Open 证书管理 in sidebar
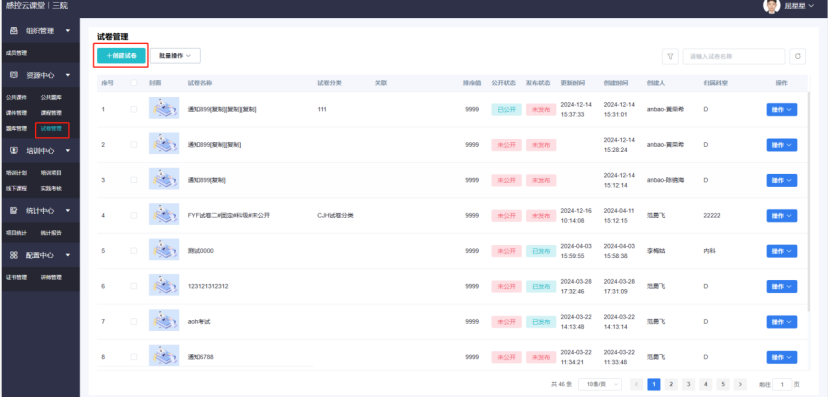828x397 pixels. coord(16,277)
